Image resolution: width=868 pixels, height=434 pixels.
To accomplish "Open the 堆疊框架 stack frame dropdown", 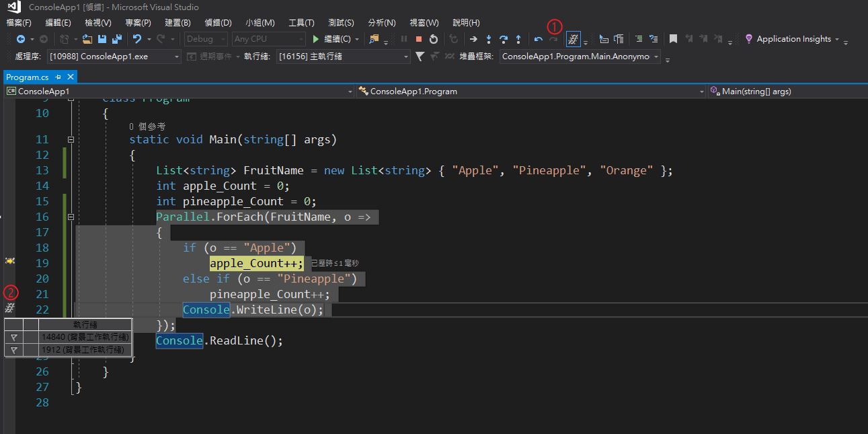I will pyautogui.click(x=580, y=57).
